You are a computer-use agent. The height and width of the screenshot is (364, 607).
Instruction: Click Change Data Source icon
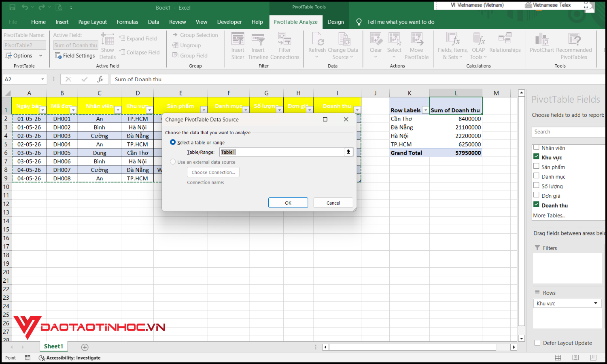click(344, 40)
